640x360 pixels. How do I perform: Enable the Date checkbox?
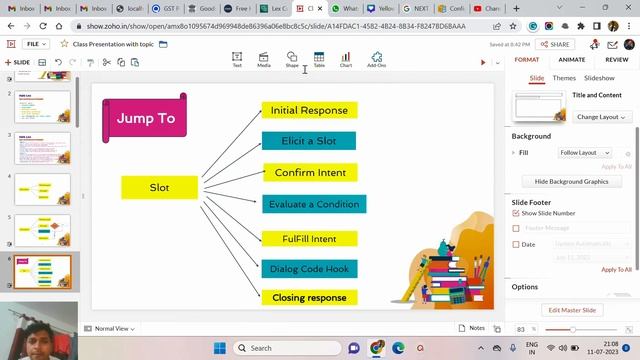[x=516, y=244]
